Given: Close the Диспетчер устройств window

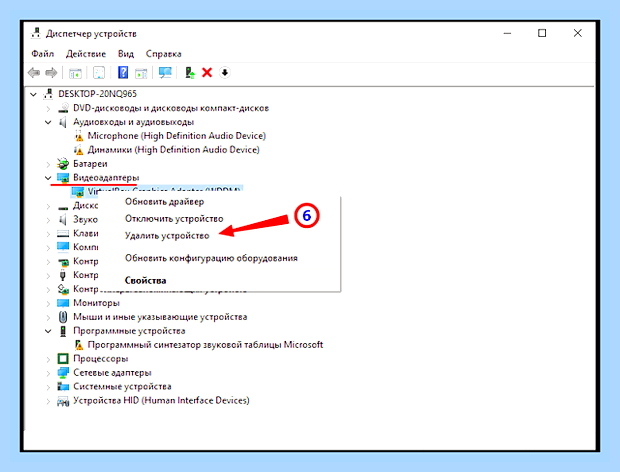Looking at the screenshot, I should pos(578,33).
